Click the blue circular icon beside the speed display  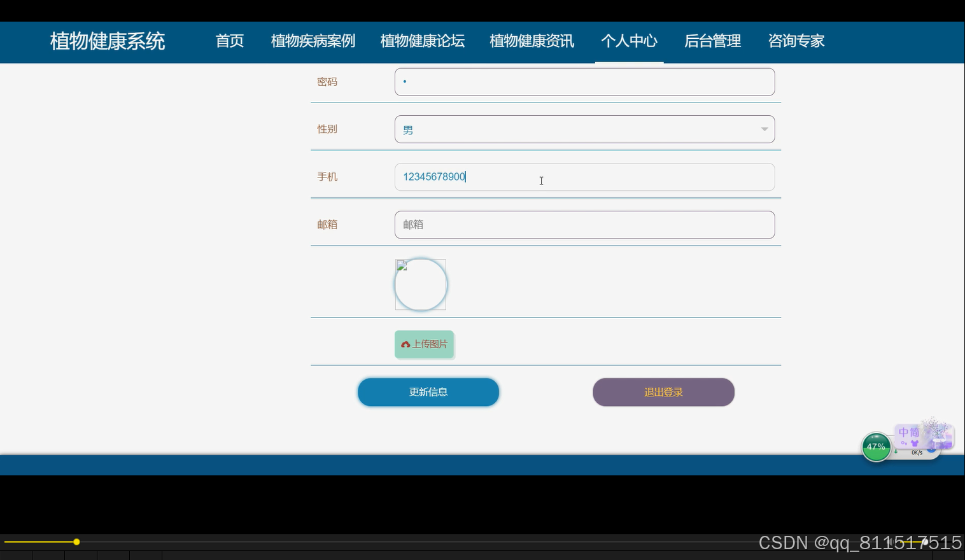(932, 450)
